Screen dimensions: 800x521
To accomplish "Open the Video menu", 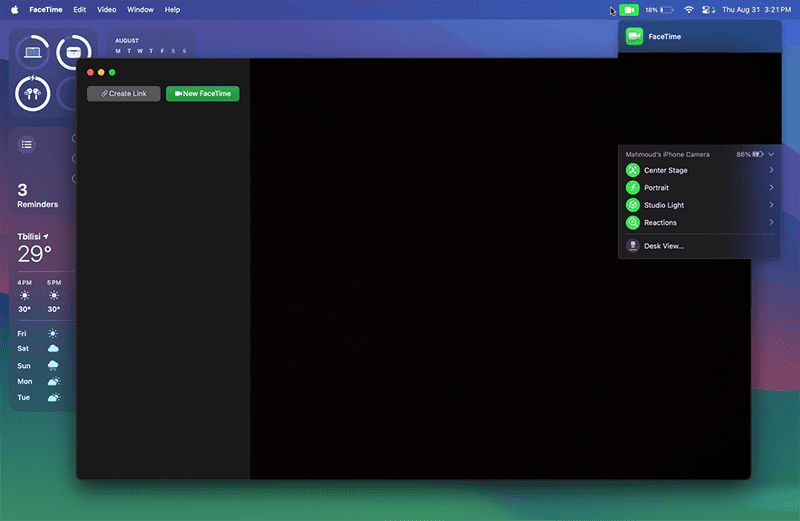I will [107, 10].
